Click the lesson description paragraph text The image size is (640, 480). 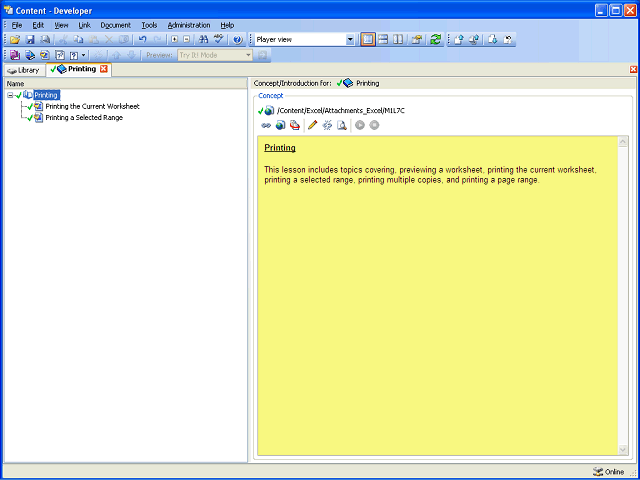point(430,175)
